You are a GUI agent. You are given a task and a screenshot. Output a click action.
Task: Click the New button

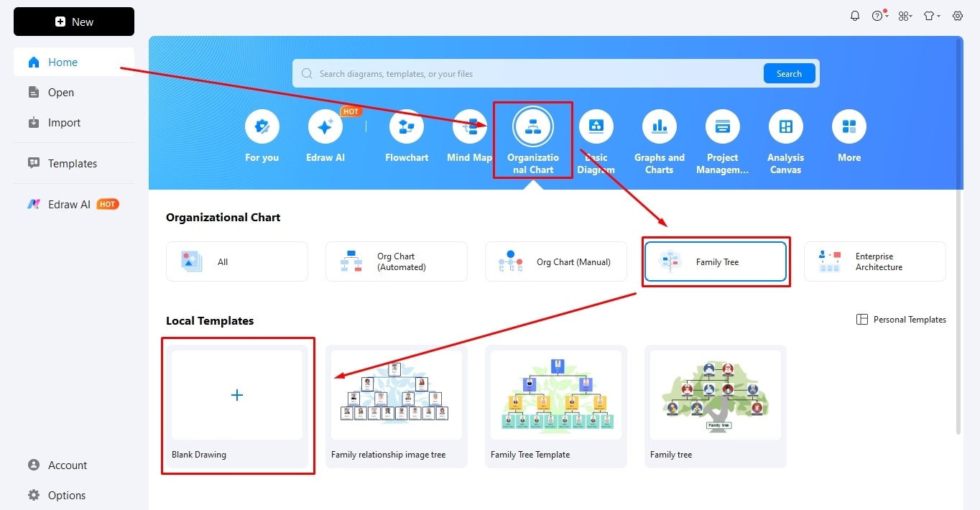[x=74, y=22]
